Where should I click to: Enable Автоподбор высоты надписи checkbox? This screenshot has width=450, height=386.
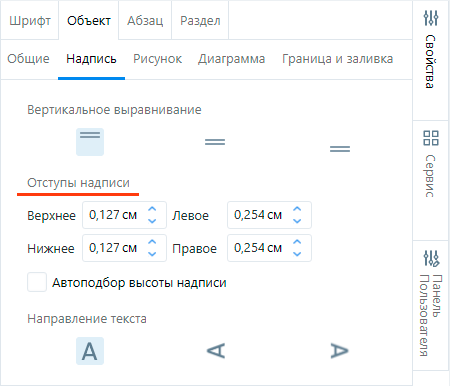click(37, 282)
